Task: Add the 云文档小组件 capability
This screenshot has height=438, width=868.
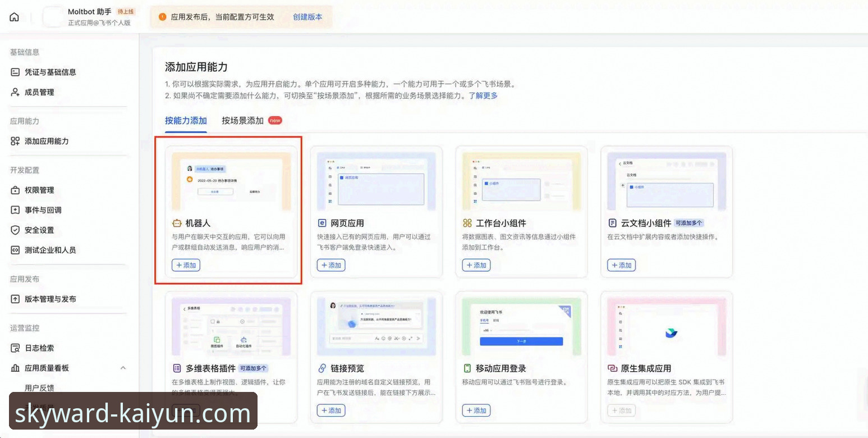Action: click(x=622, y=265)
